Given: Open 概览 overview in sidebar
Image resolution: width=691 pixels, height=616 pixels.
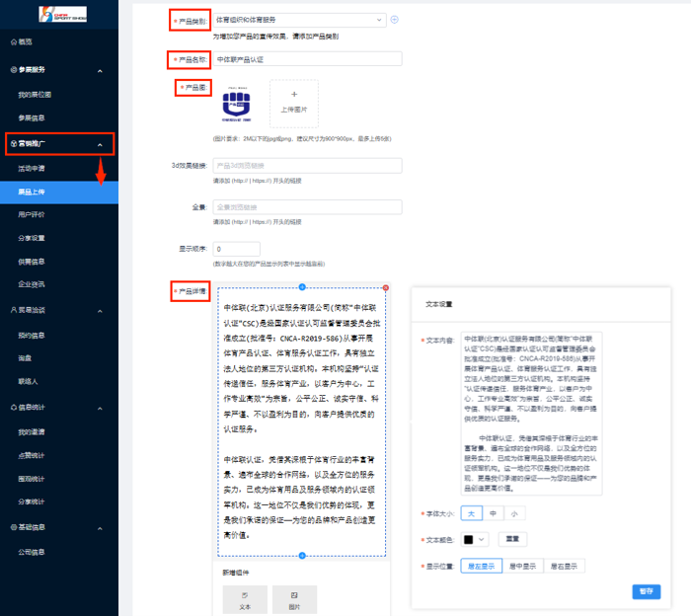Looking at the screenshot, I should pos(26,41).
